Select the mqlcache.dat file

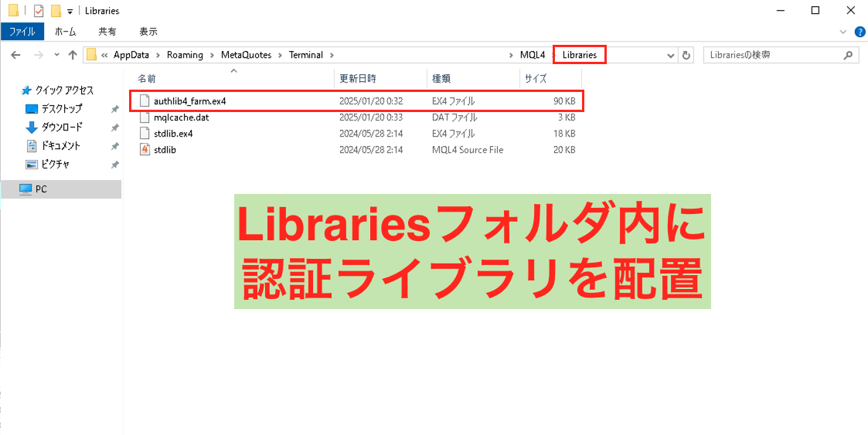pyautogui.click(x=356, y=117)
